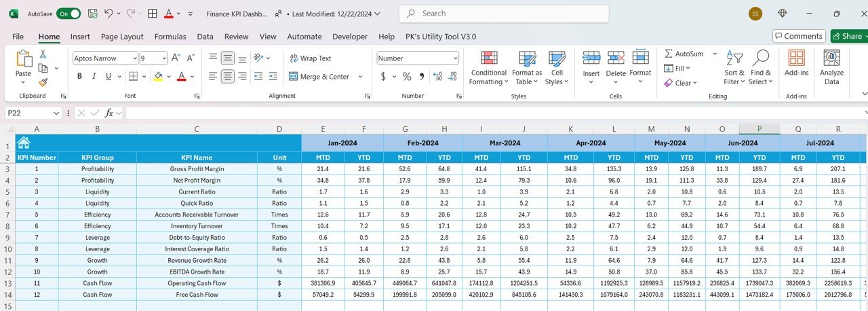This screenshot has height=311, width=868.
Task: Click the Copy icon in Clipboard
Action: [x=43, y=68]
